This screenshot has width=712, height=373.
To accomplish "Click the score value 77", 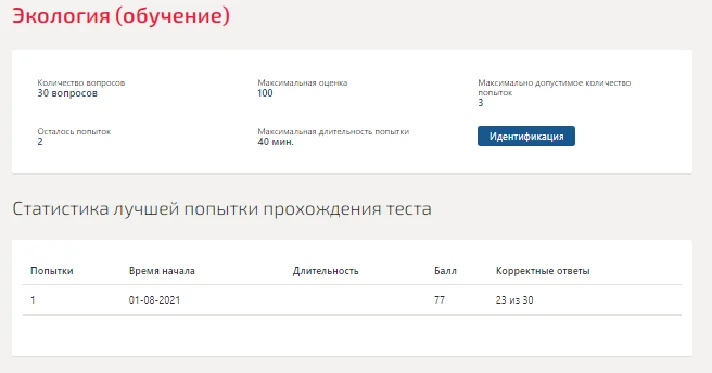I will (440, 300).
